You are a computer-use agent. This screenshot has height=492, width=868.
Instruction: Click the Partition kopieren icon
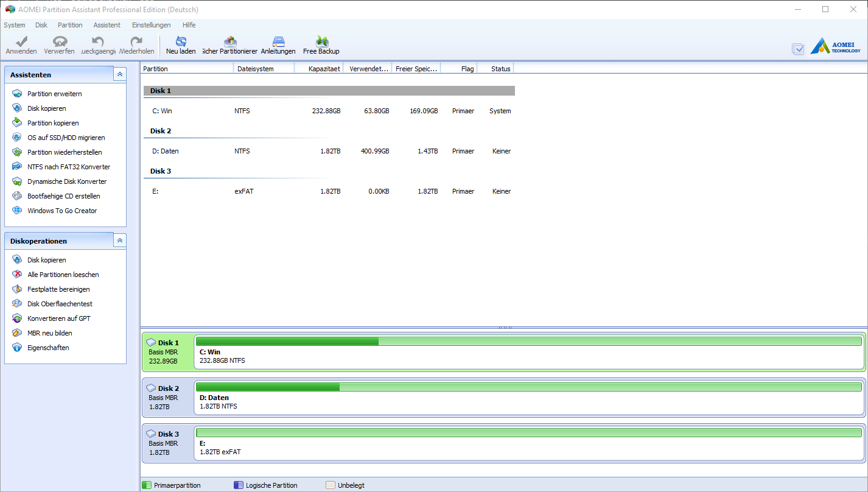coord(17,123)
